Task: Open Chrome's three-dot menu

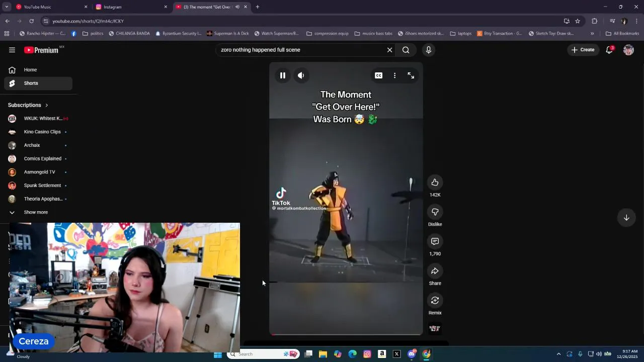Action: (637, 21)
